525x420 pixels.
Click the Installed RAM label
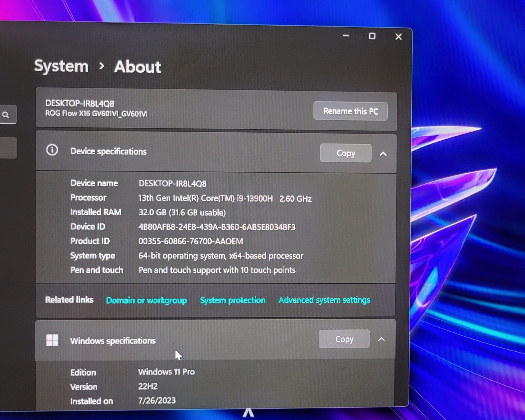(x=96, y=212)
